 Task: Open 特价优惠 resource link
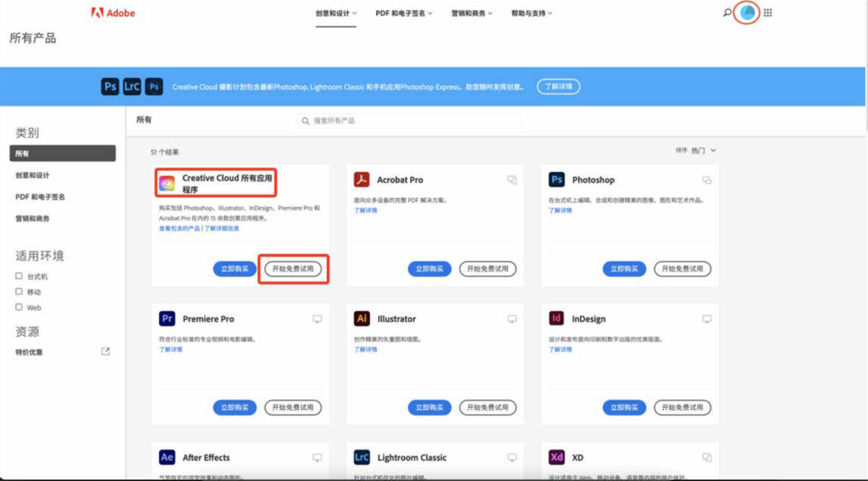29,351
